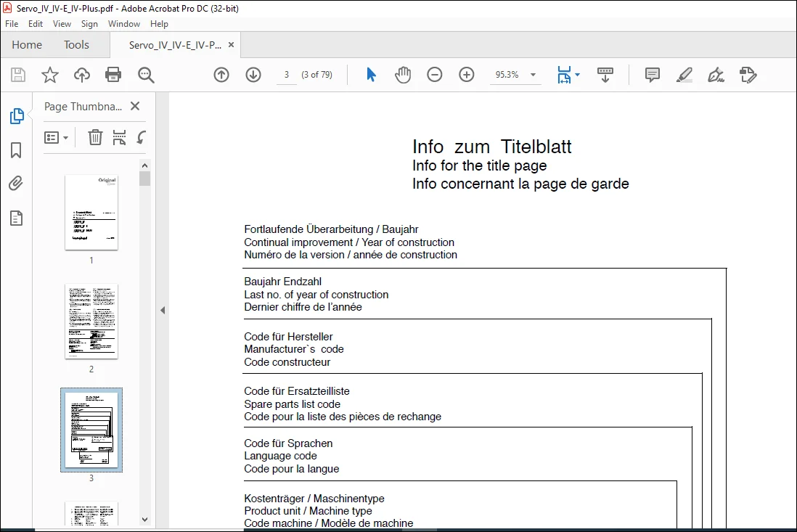
Task: Select the page 2 thumbnail
Action: (x=91, y=321)
